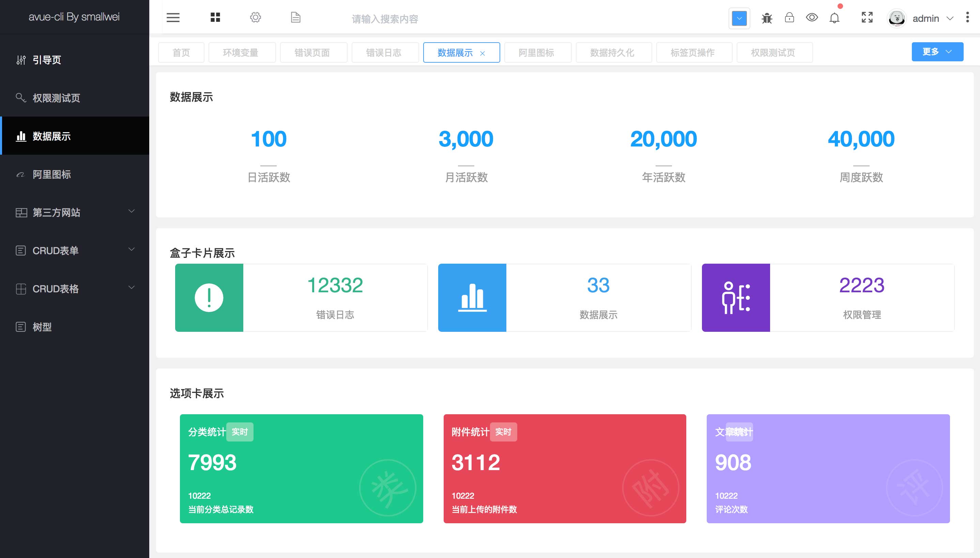Open the vertical three-dots more menu
Image resolution: width=980 pixels, height=558 pixels.
[967, 17]
